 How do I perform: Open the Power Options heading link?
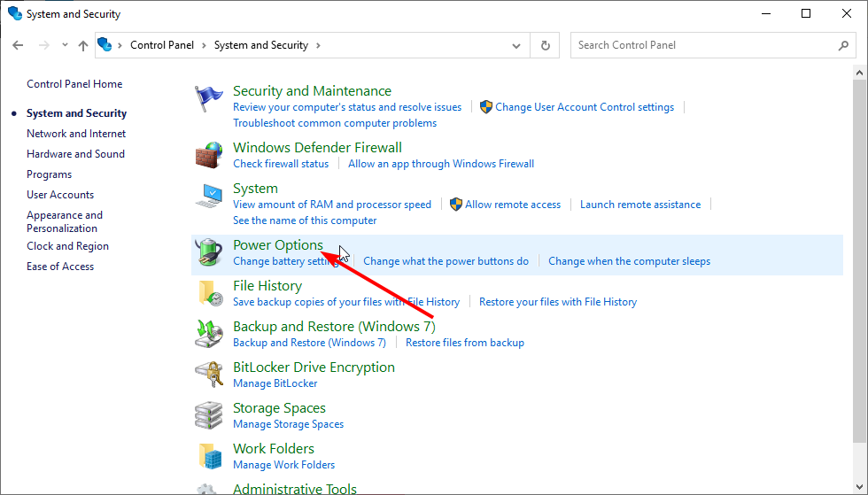(278, 244)
